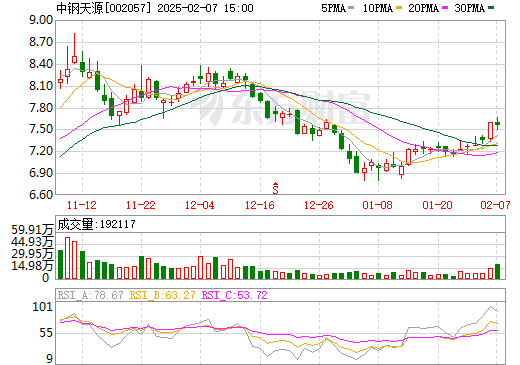Click the 6.90 price axis label
The width and height of the screenshot is (520, 365).
(x=41, y=173)
